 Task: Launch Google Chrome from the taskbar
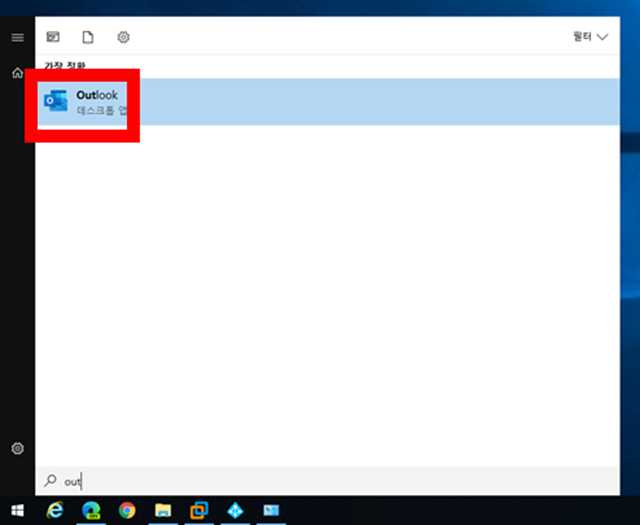[127, 510]
